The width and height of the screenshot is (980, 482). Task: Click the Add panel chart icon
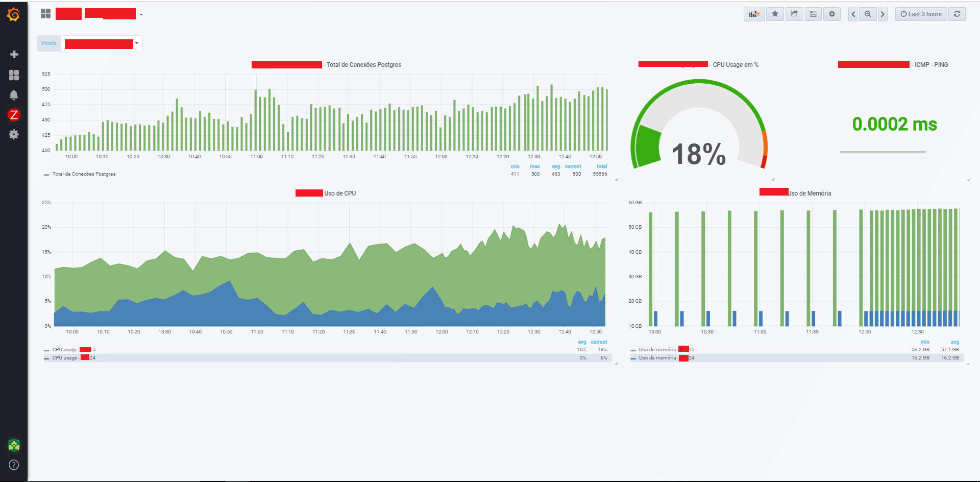point(754,14)
